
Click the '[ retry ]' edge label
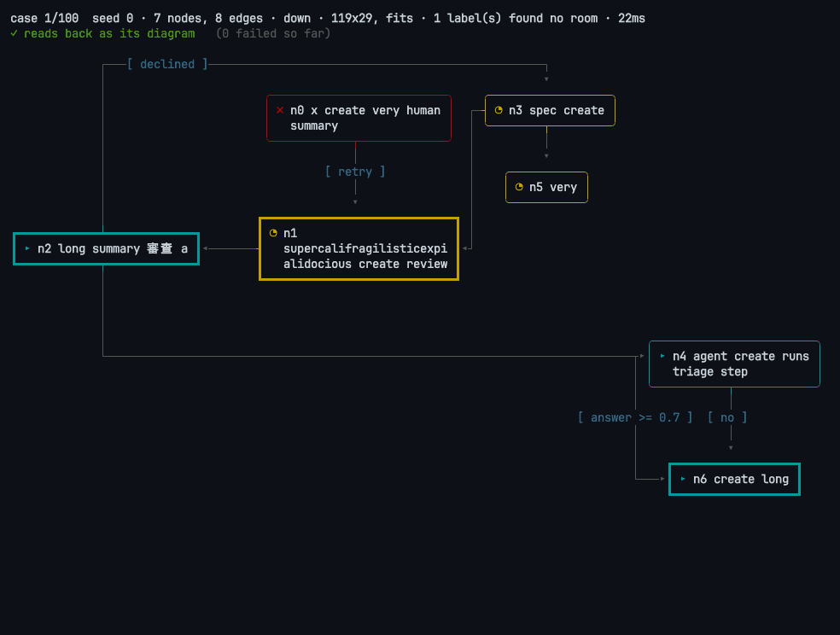click(355, 172)
